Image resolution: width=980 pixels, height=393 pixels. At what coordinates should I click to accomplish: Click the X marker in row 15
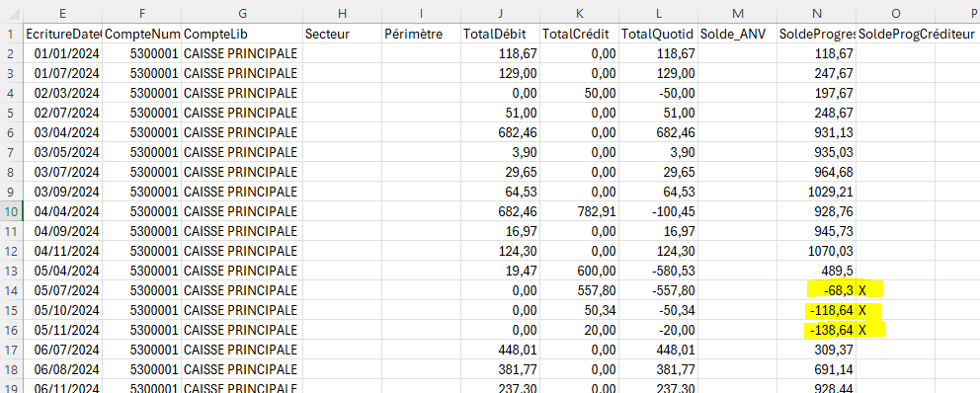click(x=862, y=310)
